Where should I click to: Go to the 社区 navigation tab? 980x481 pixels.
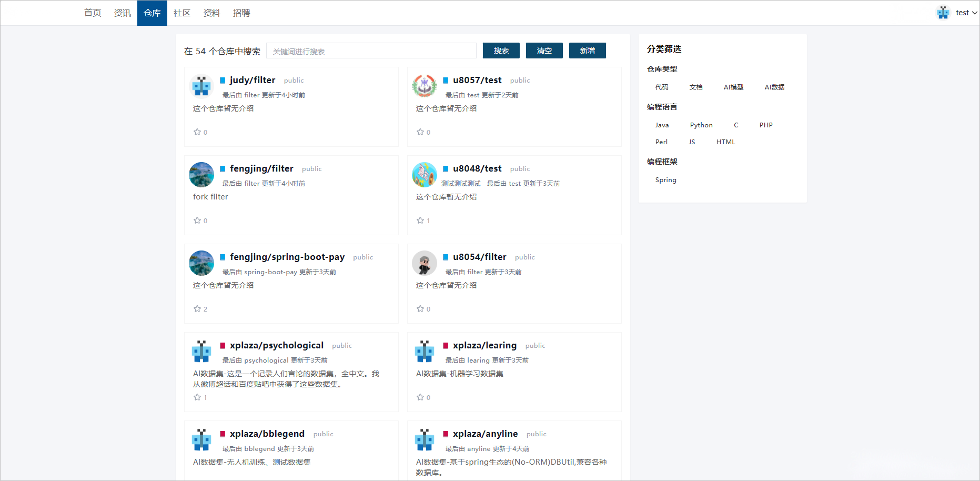tap(182, 13)
